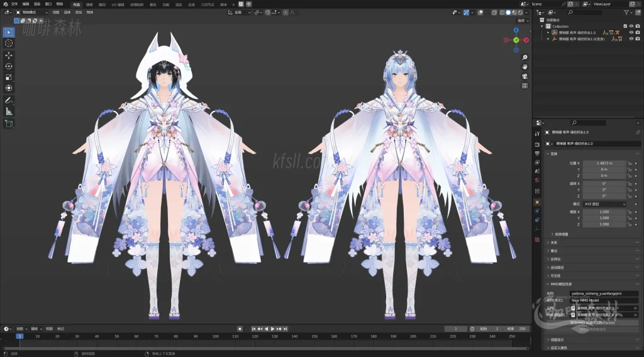Image resolution: width=644 pixels, height=357 pixels.
Task: Switch to the UV editing workspace tab
Action: [118, 4]
